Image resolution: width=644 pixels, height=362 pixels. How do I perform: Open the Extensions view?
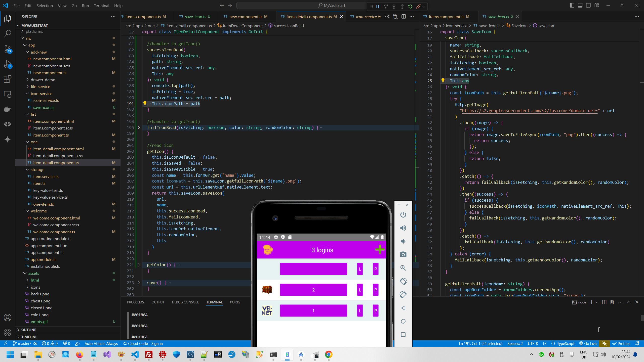(x=8, y=79)
